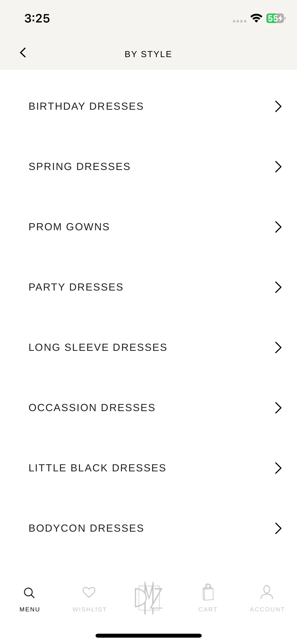Viewport: 297px width, 644px height.
Task: Tap the Cart tab label
Action: click(x=208, y=609)
